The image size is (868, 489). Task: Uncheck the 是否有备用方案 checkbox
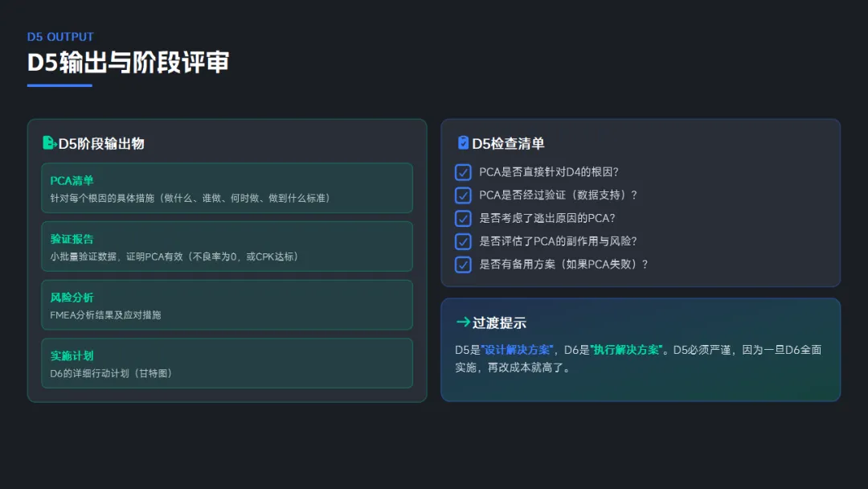pyautogui.click(x=463, y=265)
